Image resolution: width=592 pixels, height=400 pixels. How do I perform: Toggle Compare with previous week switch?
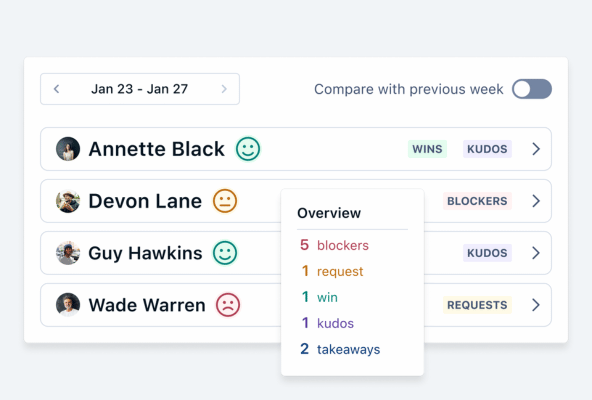click(532, 89)
